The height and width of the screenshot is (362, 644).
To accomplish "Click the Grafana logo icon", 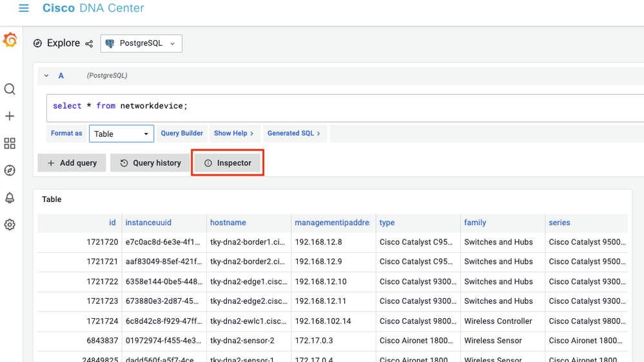I will [10, 40].
